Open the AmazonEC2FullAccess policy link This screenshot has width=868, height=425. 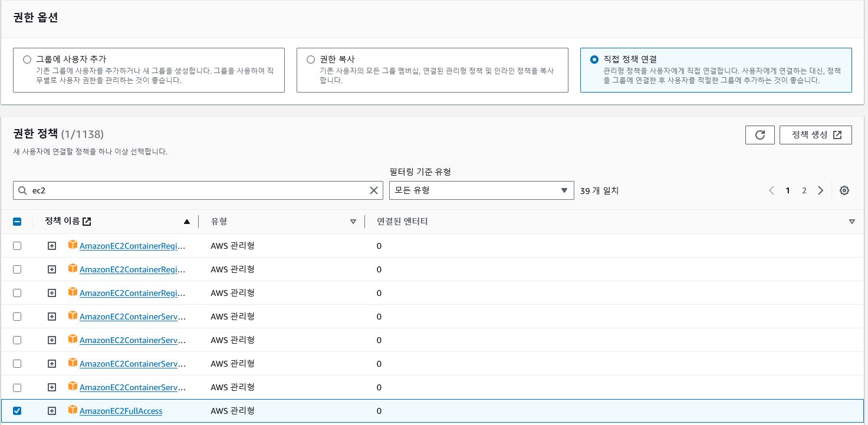tap(121, 411)
